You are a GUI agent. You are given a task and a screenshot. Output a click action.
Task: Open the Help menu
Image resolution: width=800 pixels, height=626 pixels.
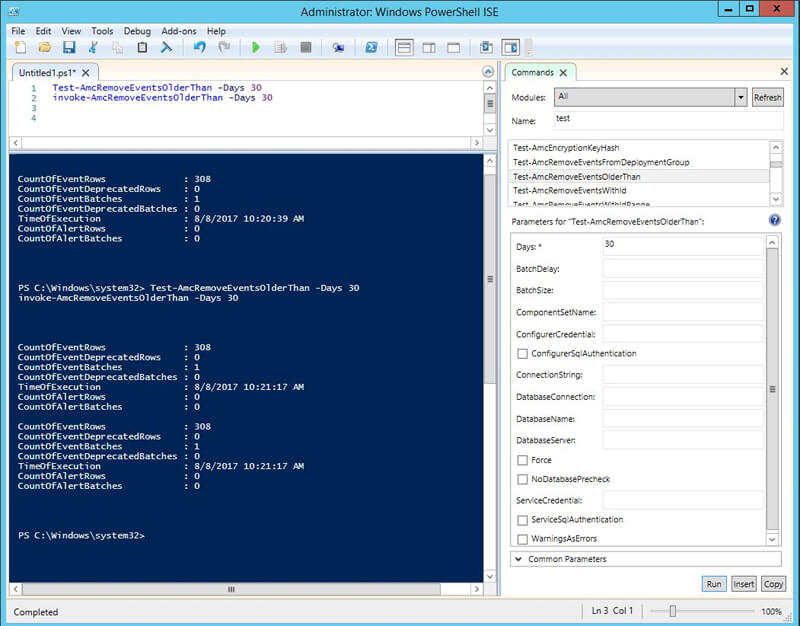[x=216, y=31]
